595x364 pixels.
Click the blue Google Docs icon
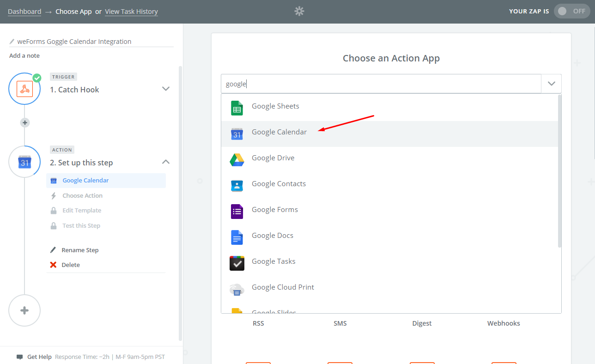pos(237,237)
